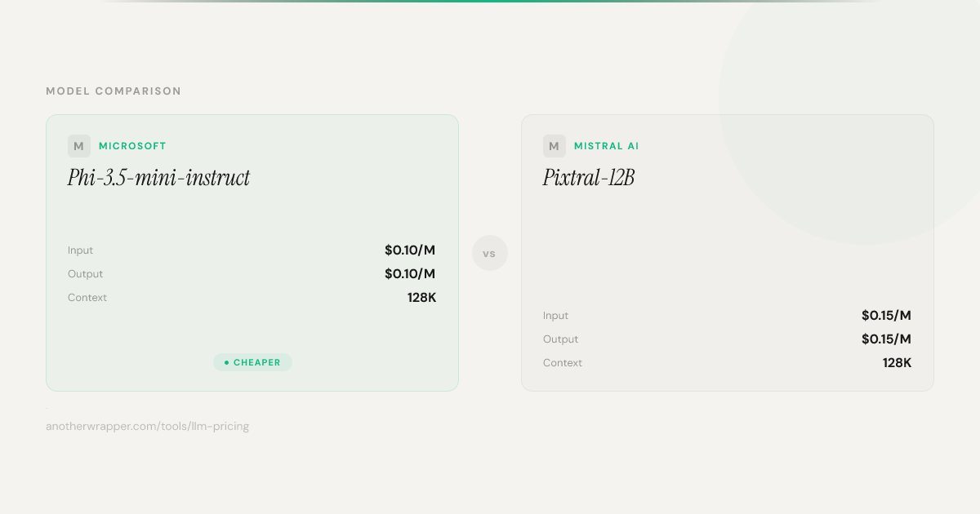
Task: Click the 'Model Comparison' heading
Action: point(114,91)
